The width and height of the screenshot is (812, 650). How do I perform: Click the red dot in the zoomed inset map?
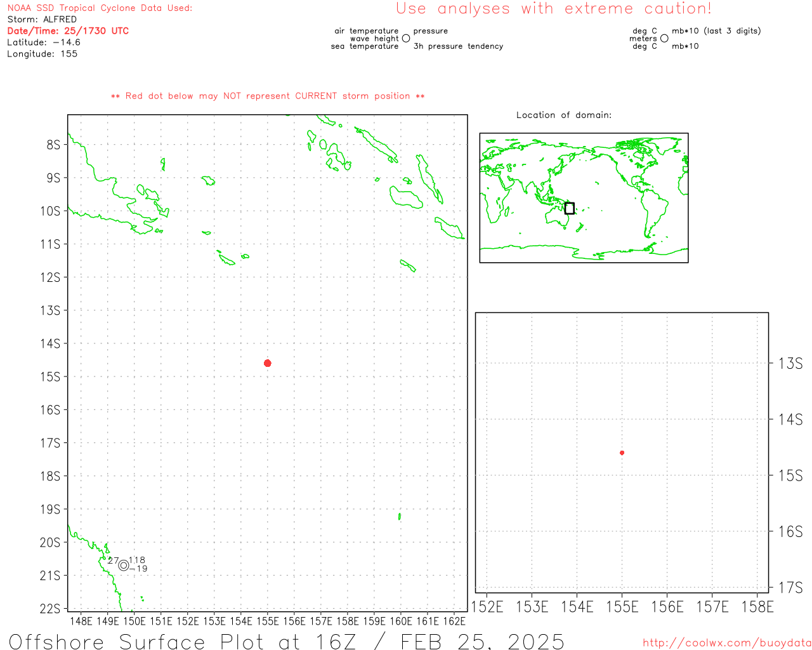point(622,453)
